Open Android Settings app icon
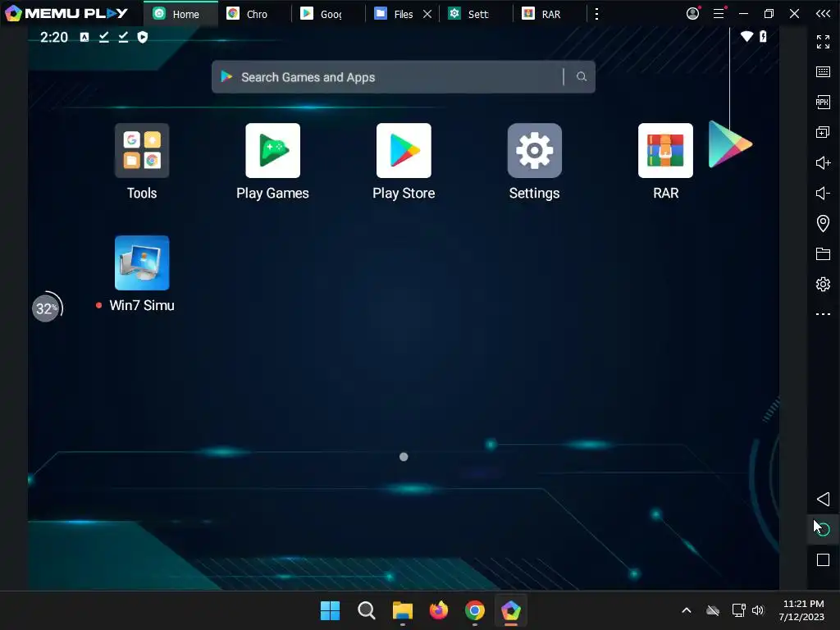Viewport: 840px width, 630px height. click(534, 151)
